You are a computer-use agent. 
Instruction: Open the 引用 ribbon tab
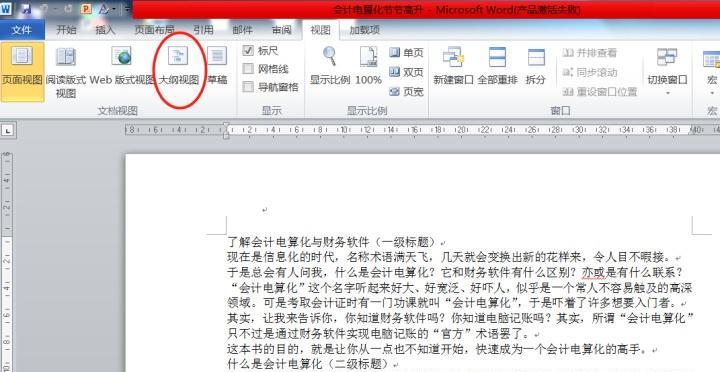click(x=203, y=30)
